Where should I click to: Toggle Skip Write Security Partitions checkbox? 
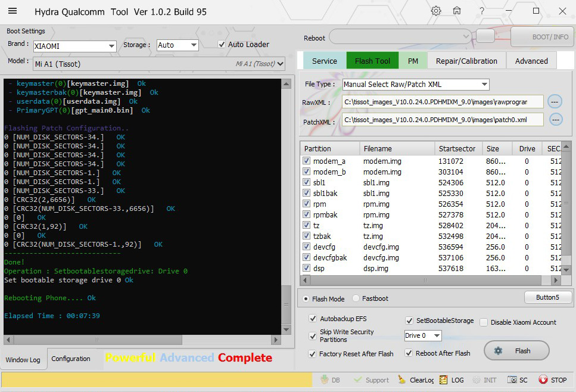[x=313, y=336]
